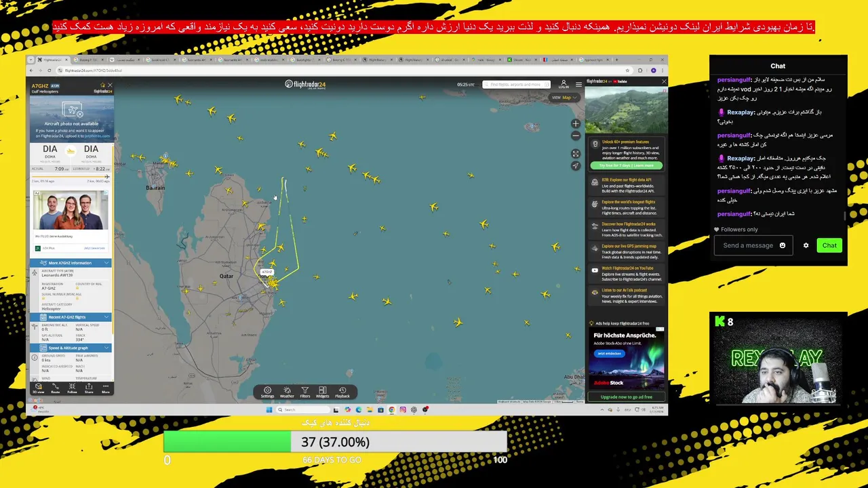Switch to 3D view for A7GHZ
This screenshot has height=488, width=868.
(39, 388)
